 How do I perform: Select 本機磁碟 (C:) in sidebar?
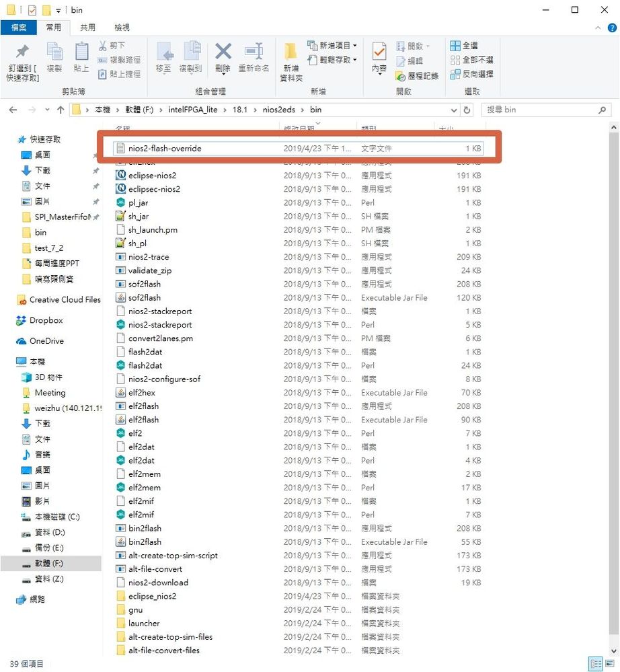pos(51,517)
